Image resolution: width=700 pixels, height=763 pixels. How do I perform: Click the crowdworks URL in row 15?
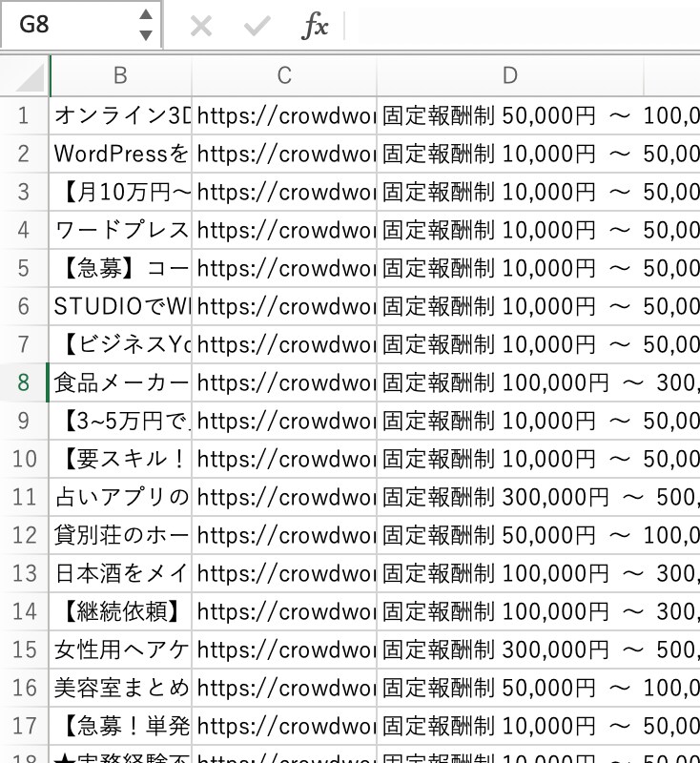coord(284,650)
